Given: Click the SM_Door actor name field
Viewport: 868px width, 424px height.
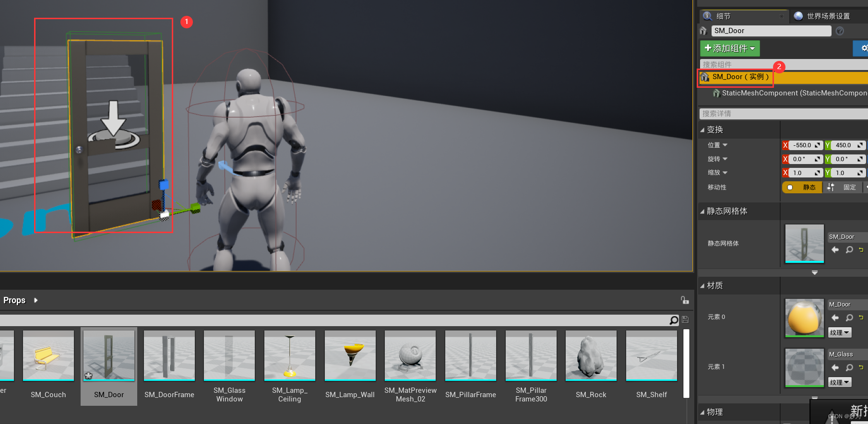Looking at the screenshot, I should [771, 31].
